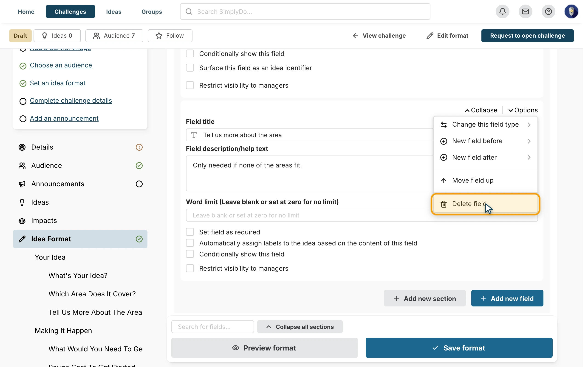Open the notifications bell icon
The image size is (588, 367).
(502, 11)
